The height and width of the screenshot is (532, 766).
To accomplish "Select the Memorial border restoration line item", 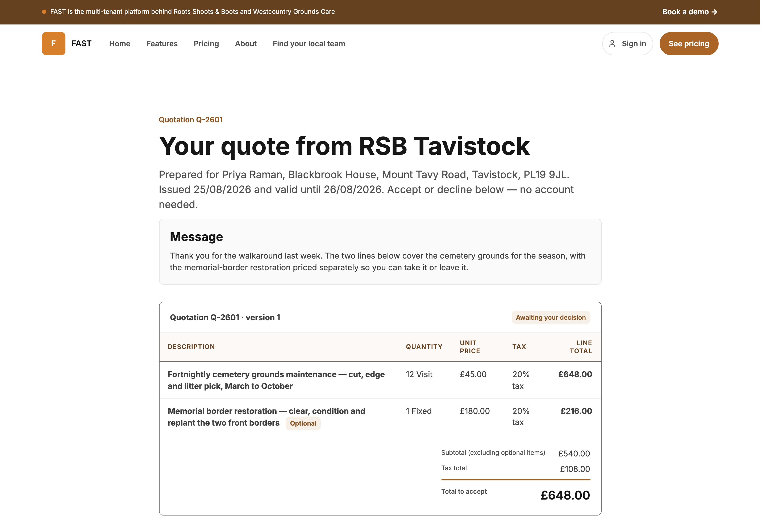I will click(380, 418).
